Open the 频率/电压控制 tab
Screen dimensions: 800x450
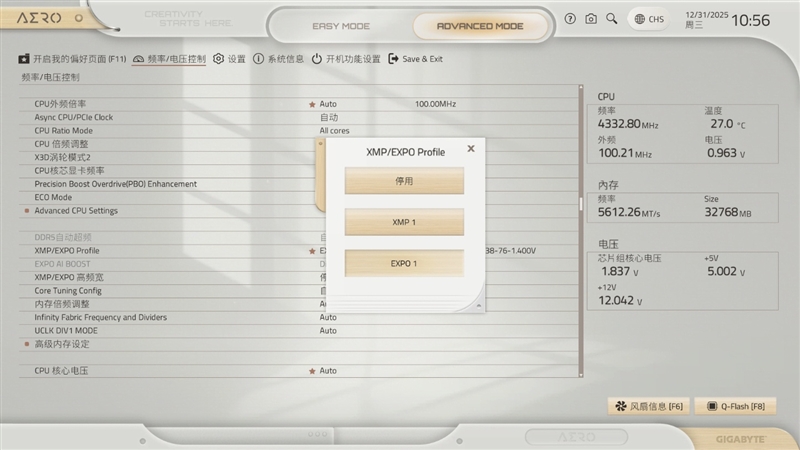click(x=169, y=59)
